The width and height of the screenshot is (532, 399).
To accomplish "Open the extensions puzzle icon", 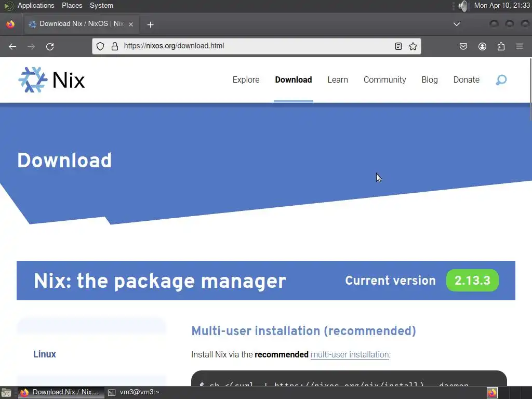I will pyautogui.click(x=501, y=46).
